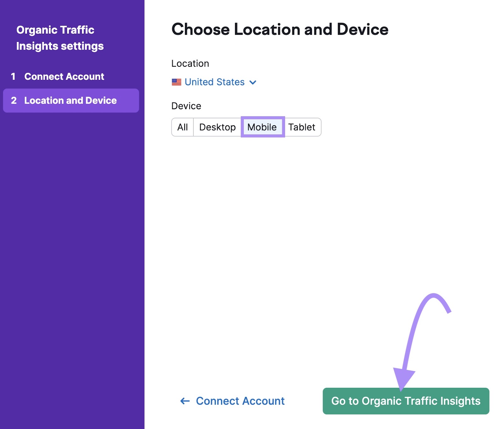The height and width of the screenshot is (429, 504).
Task: Click the United States flag icon
Action: click(x=177, y=82)
